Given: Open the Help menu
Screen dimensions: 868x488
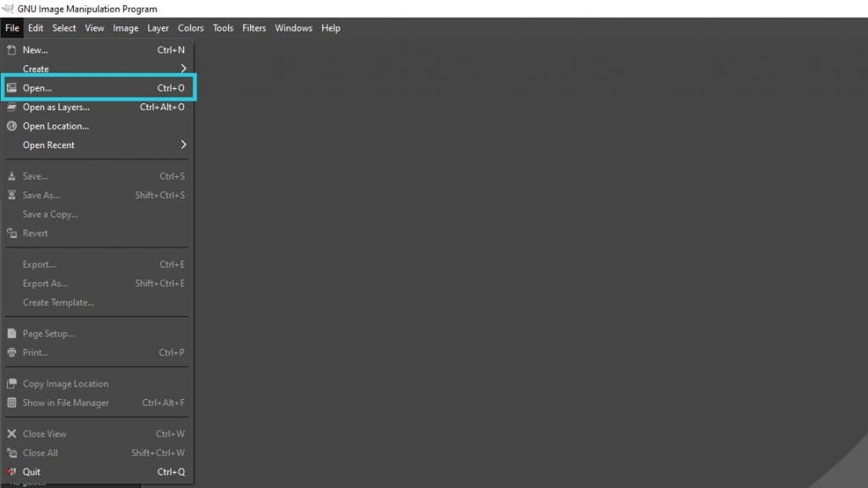Looking at the screenshot, I should pos(331,28).
